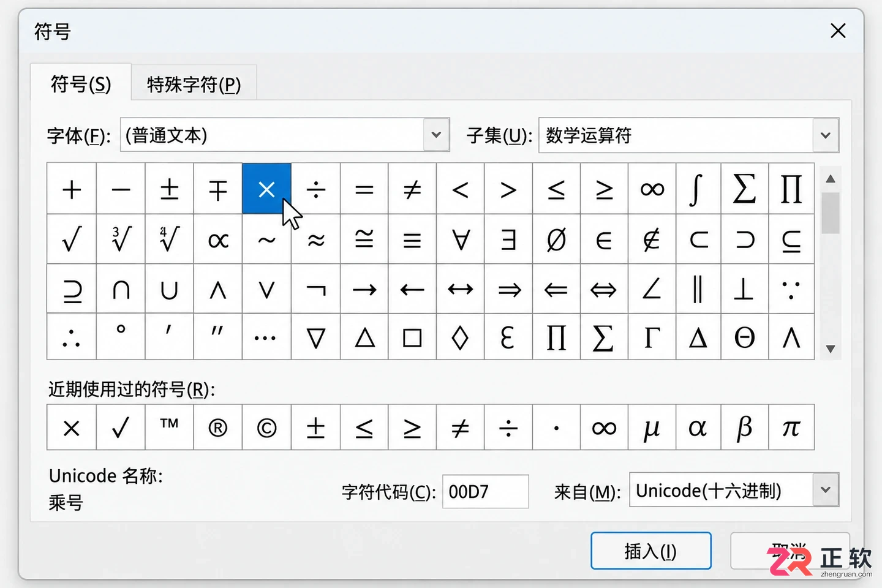Select the angle (∠) symbol
This screenshot has height=588, width=882.
pyautogui.click(x=652, y=289)
